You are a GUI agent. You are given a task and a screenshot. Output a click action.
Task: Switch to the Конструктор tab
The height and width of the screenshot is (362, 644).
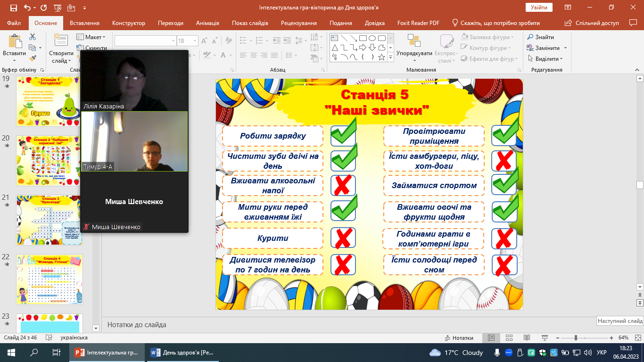click(x=129, y=23)
